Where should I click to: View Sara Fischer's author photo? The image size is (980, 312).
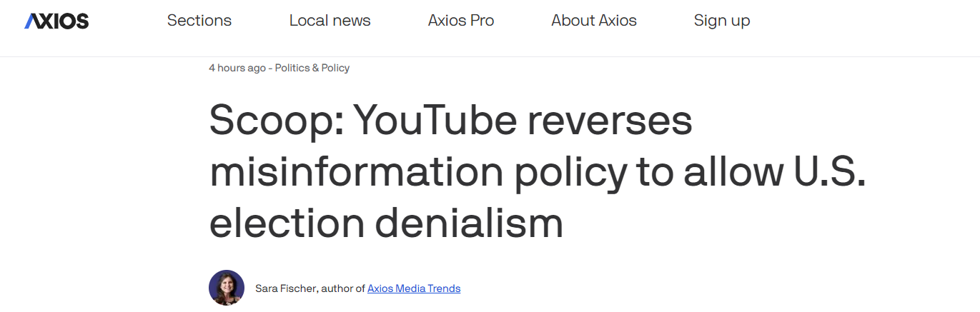[227, 288]
